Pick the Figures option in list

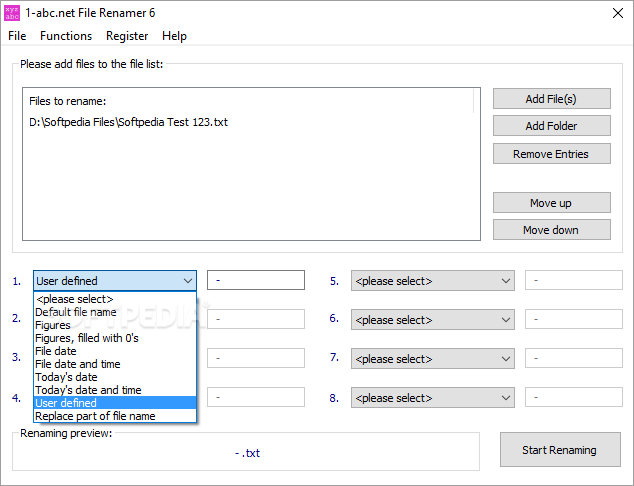tap(115, 325)
